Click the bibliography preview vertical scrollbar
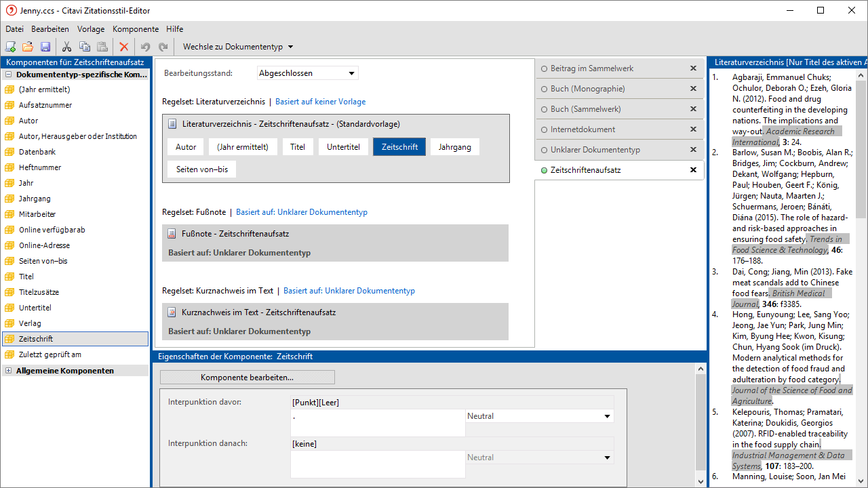Image resolution: width=868 pixels, height=488 pixels. pyautogui.click(x=861, y=271)
